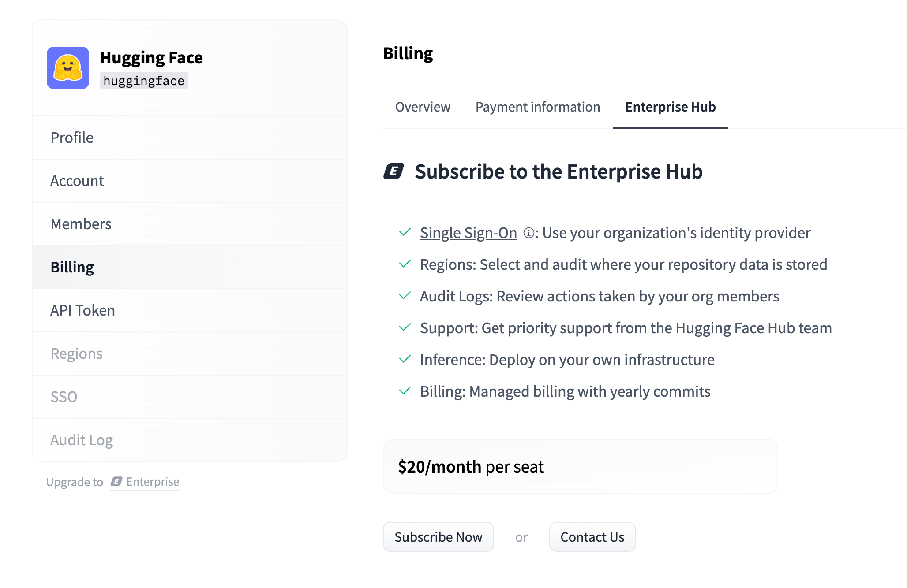The height and width of the screenshot is (588, 907).
Task: Click the Enterprise Hub heading E icon
Action: pyautogui.click(x=394, y=171)
